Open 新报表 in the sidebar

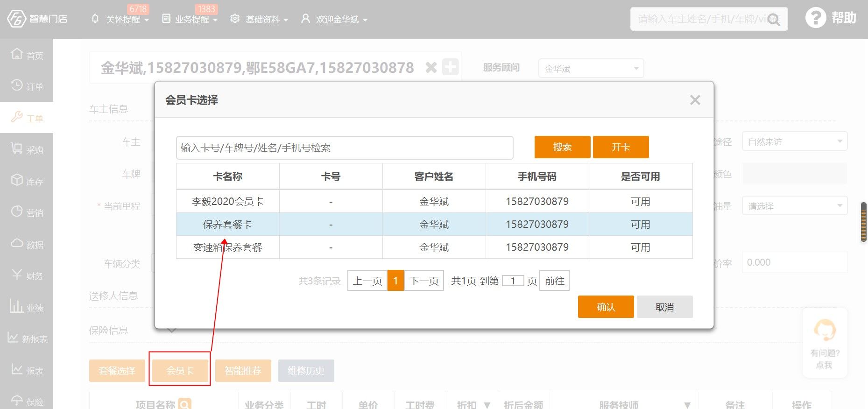(x=27, y=338)
